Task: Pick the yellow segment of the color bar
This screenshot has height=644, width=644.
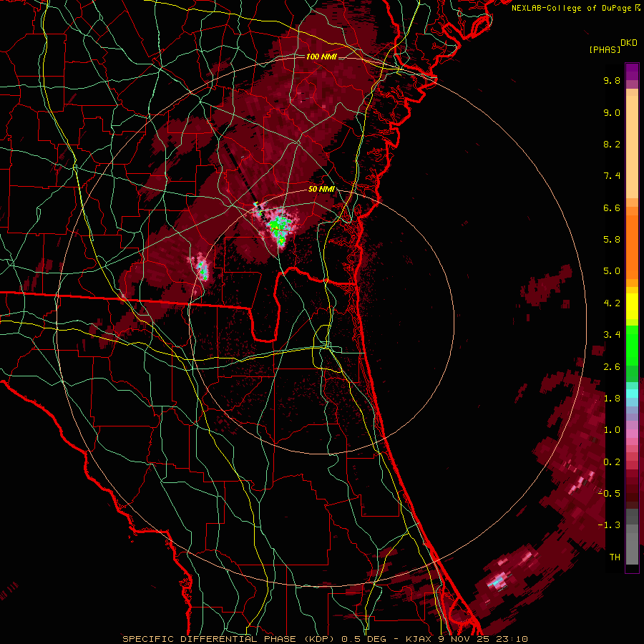Action: (632, 306)
